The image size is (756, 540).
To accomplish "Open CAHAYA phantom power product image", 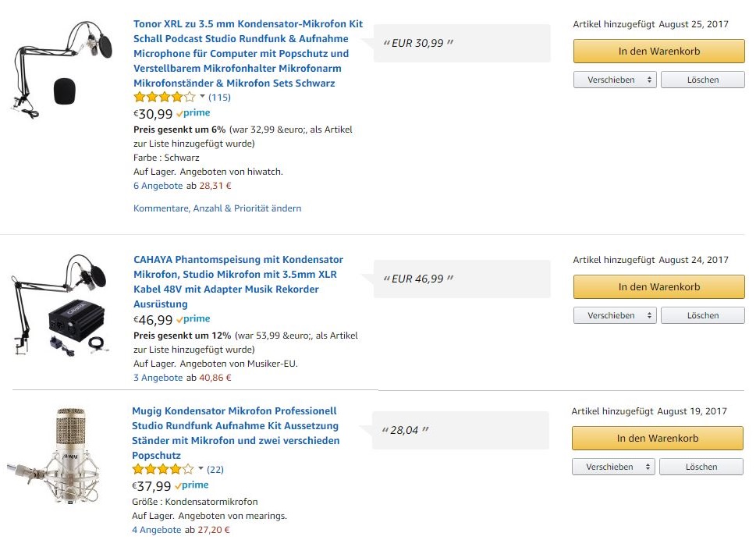I will [64, 304].
